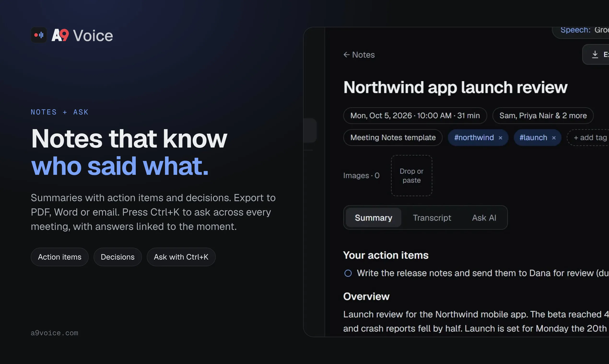Click the 'NOTES + ASK' eyebrow text
609x364 pixels.
point(60,112)
